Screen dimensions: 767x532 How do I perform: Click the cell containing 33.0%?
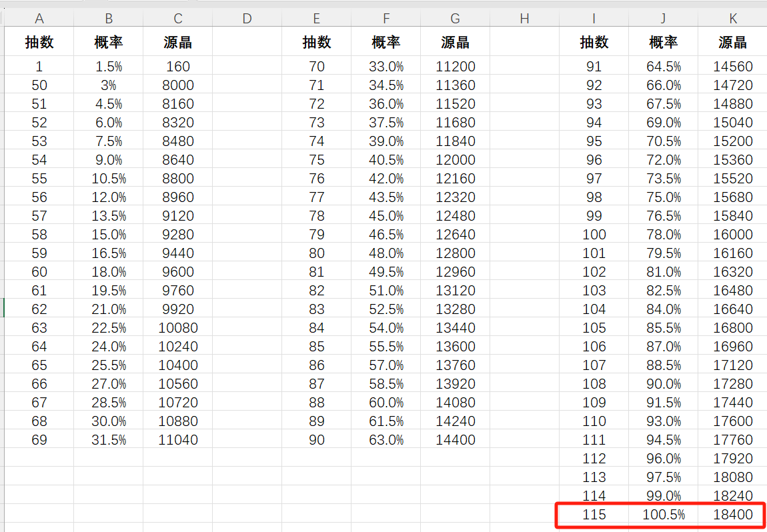coord(386,66)
